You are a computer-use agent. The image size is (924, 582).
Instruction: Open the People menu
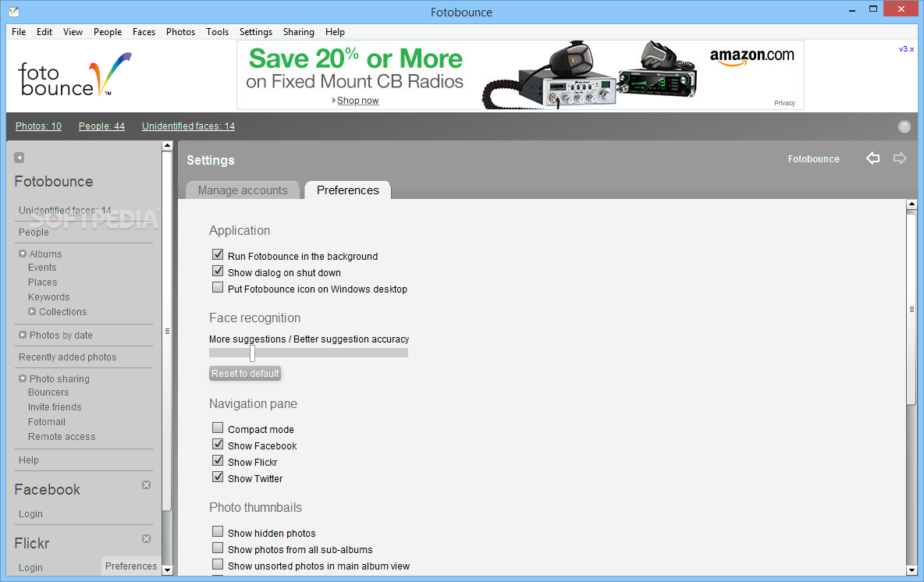pyautogui.click(x=108, y=32)
